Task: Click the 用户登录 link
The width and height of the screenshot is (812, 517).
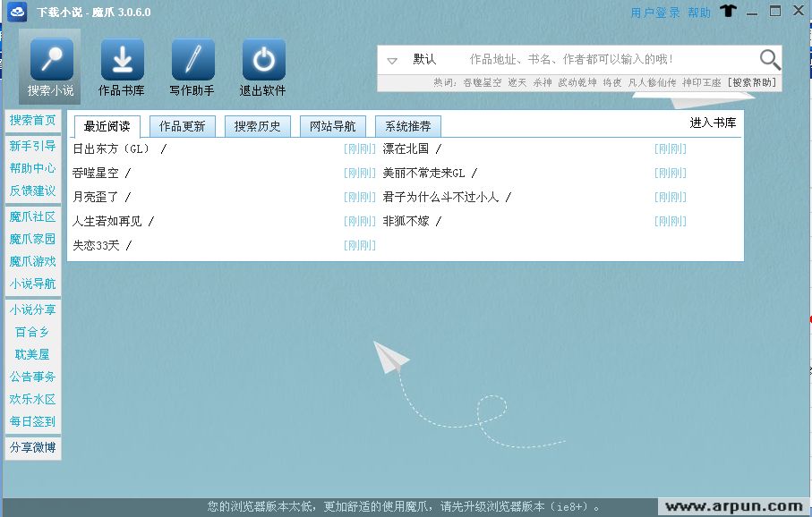Action: 655,13
